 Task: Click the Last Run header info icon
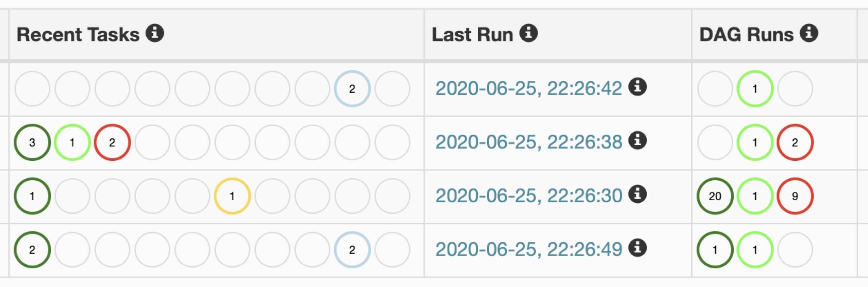pyautogui.click(x=529, y=33)
